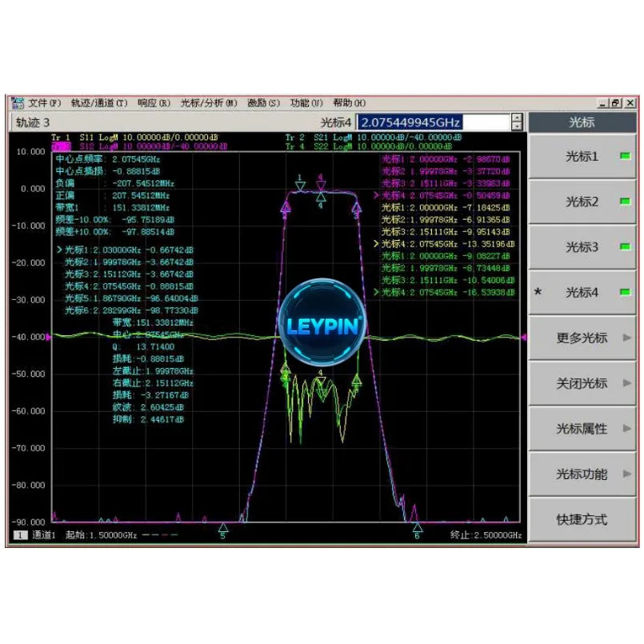The image size is (644, 644).
Task: Click the 终止:2.50000GHz stop frequency
Action: point(486,534)
